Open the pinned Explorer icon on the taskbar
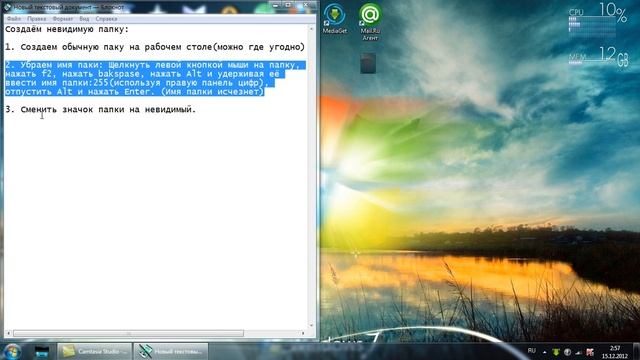The height and width of the screenshot is (360, 640). point(42,351)
